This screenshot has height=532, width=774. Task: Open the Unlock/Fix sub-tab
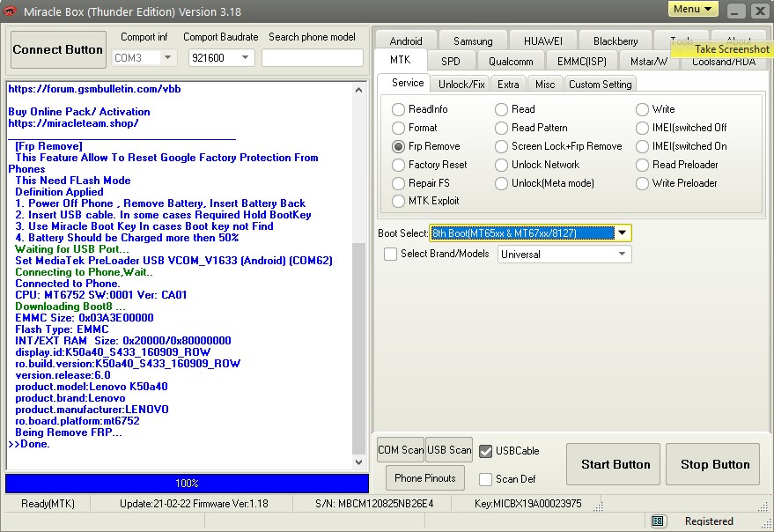461,85
